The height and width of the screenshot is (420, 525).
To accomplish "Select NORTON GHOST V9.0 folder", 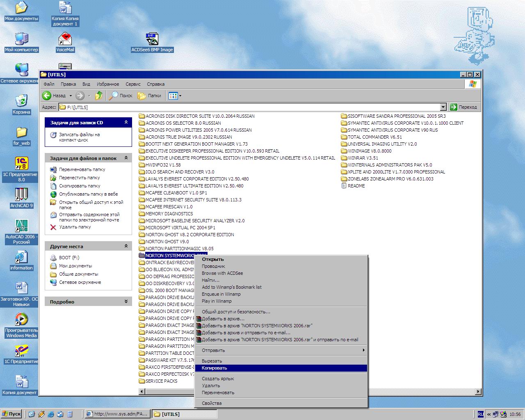I will (x=164, y=242).
